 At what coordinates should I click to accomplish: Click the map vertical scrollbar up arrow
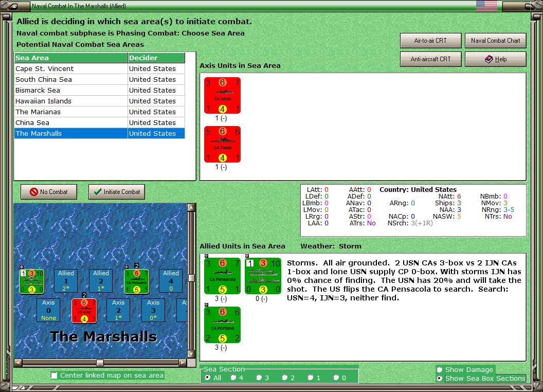pyautogui.click(x=191, y=207)
